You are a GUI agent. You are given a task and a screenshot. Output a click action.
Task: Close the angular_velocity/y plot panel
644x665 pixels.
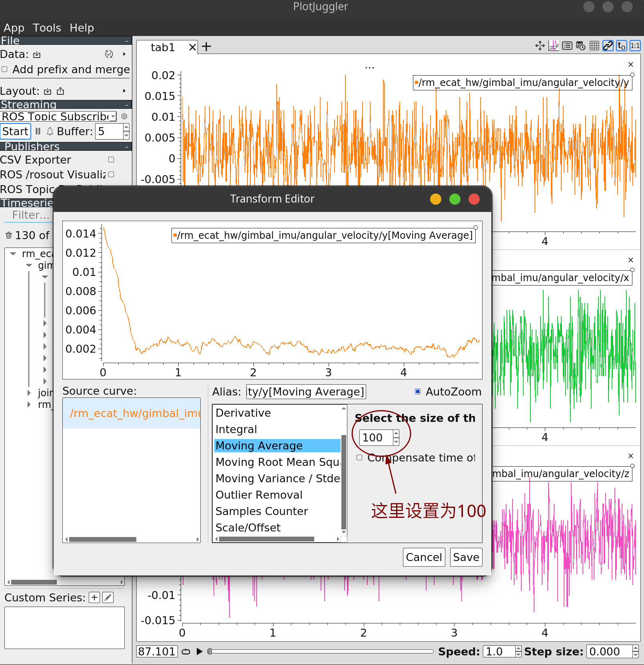(x=631, y=64)
